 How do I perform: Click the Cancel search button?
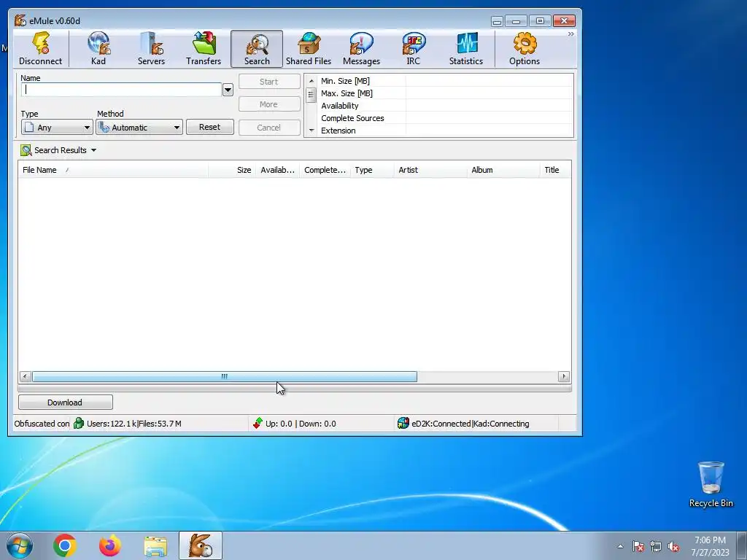click(269, 128)
